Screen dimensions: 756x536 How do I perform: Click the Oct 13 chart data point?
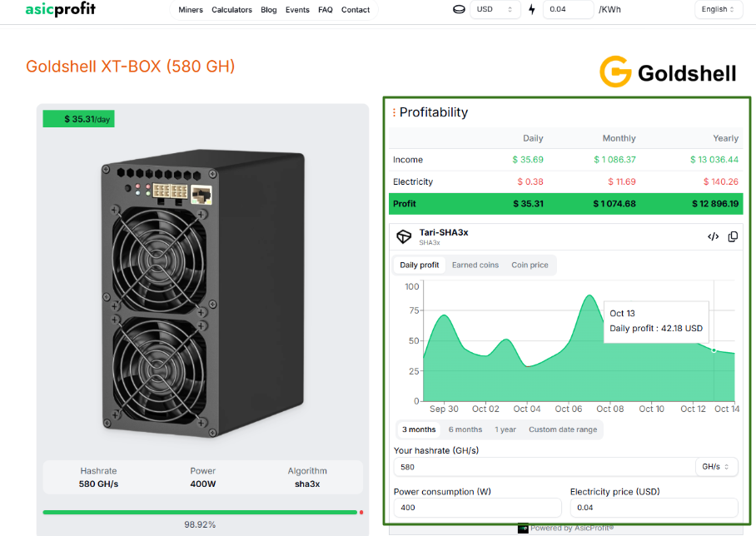click(x=714, y=350)
